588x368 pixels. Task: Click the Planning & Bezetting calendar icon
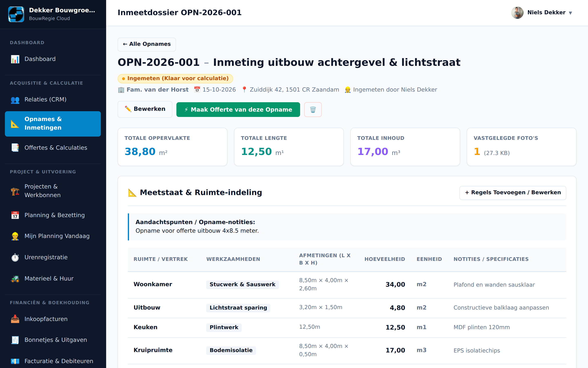15,215
